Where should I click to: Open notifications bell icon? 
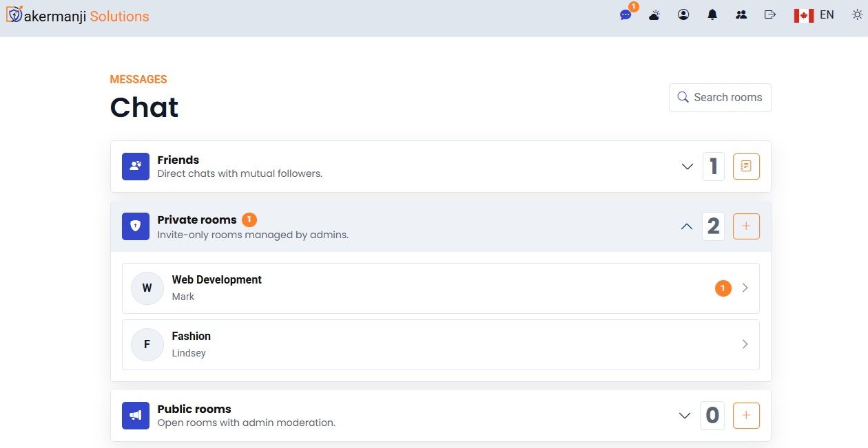tap(712, 14)
